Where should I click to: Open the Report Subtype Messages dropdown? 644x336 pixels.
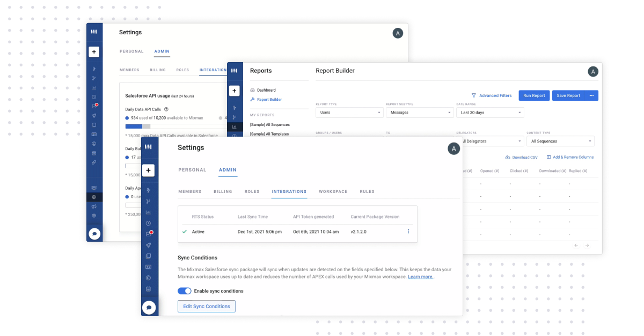pyautogui.click(x=420, y=113)
